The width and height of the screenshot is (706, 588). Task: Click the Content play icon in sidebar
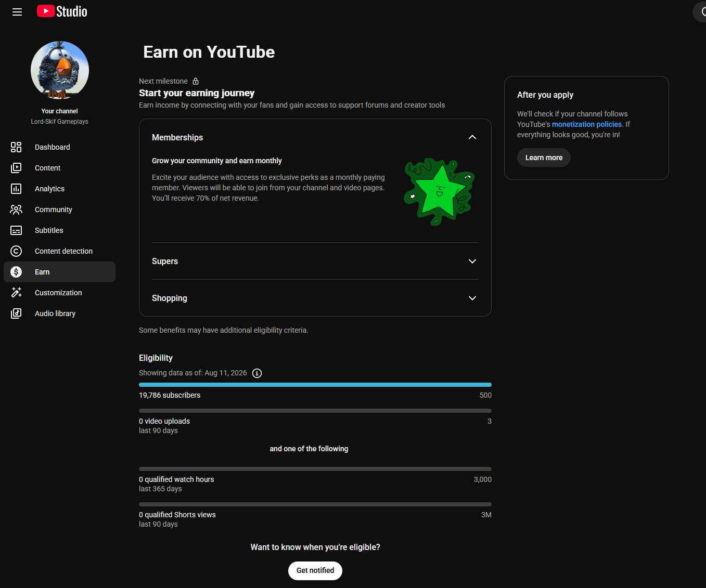(16, 168)
